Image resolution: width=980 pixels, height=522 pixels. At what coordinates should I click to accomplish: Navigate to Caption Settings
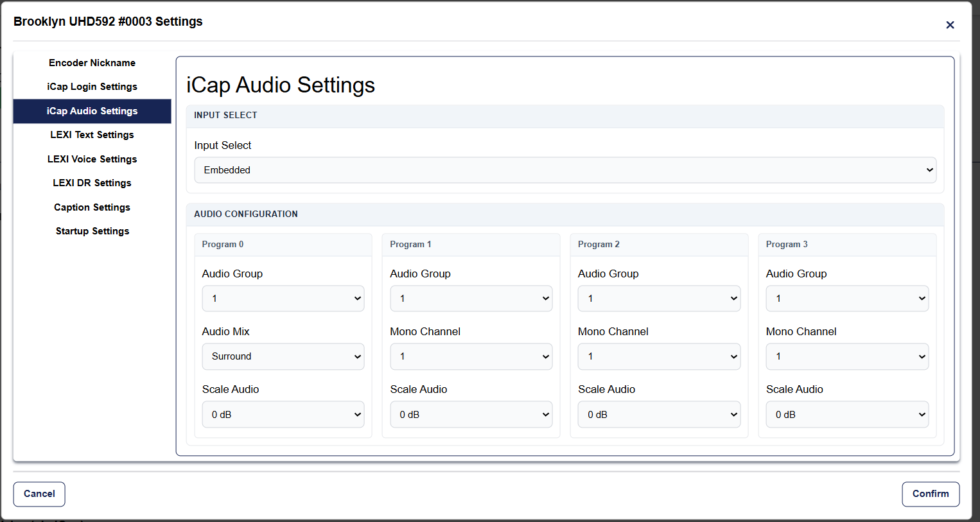point(92,207)
